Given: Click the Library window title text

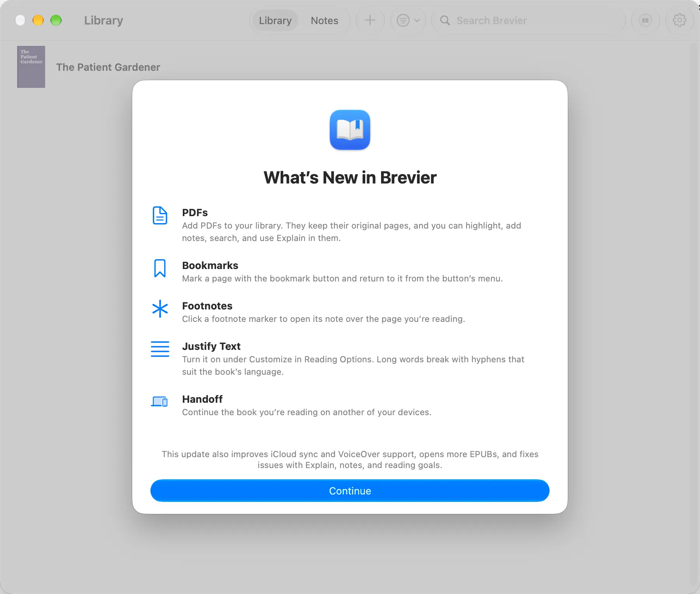Looking at the screenshot, I should [x=103, y=20].
